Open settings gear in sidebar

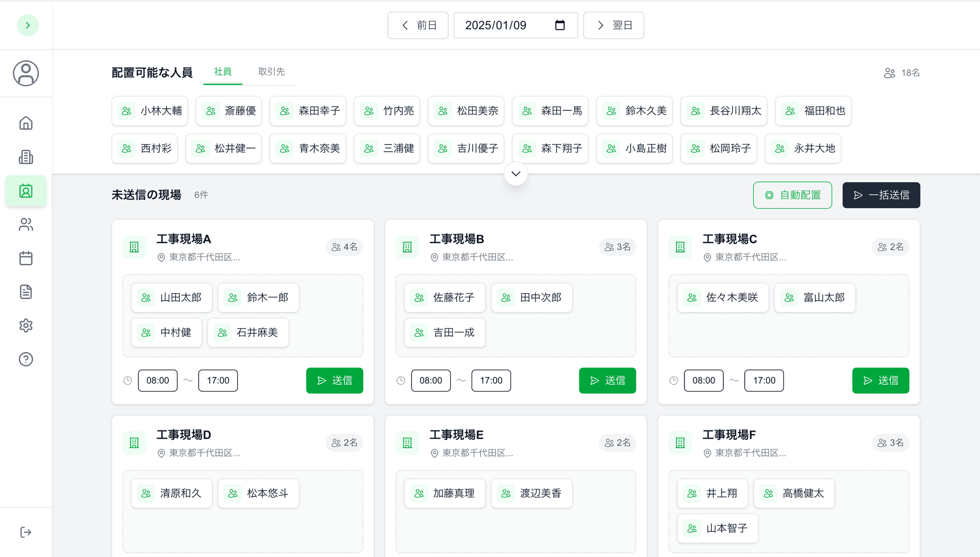26,326
